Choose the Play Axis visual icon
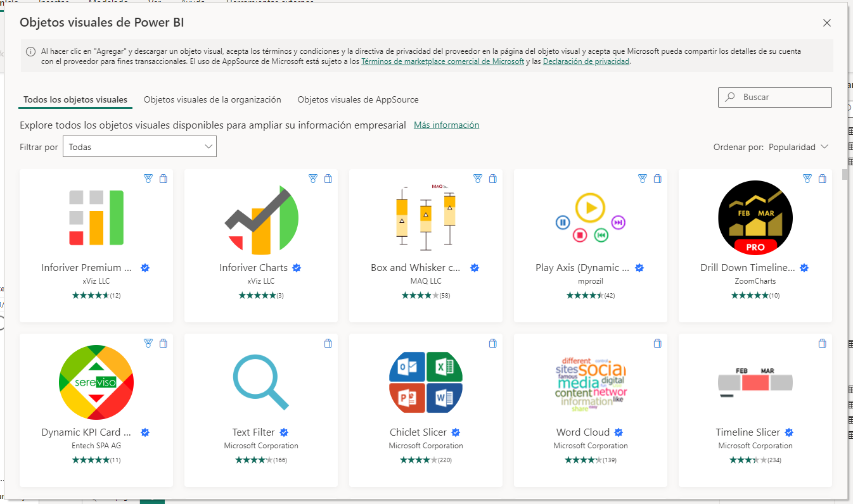Screen dimensions: 853x504 click(x=591, y=217)
